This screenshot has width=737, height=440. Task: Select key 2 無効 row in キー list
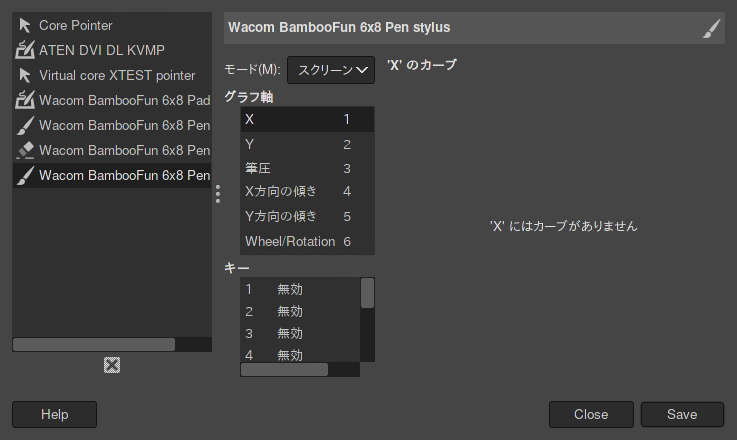(300, 311)
